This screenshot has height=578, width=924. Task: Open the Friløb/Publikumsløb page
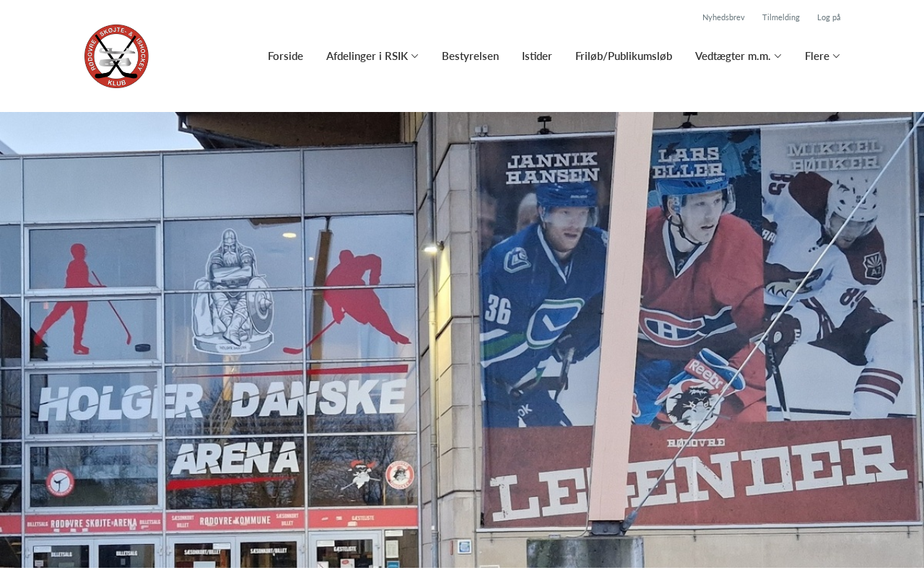[624, 56]
